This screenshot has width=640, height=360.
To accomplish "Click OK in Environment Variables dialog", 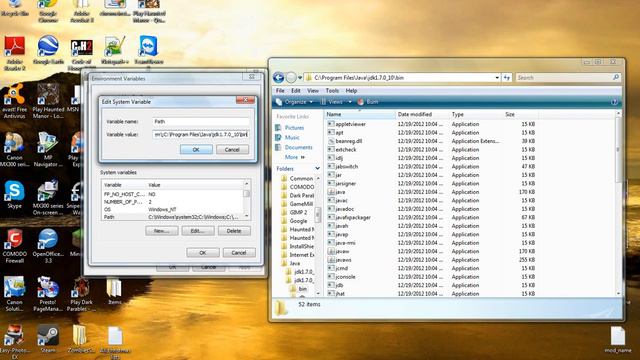I will click(203, 253).
